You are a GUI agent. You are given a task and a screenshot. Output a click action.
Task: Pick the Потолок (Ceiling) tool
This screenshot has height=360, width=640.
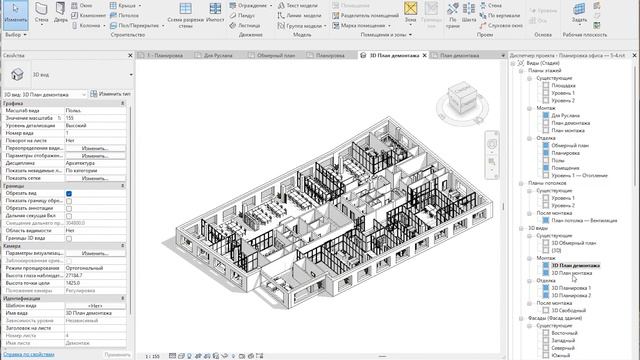pos(124,16)
